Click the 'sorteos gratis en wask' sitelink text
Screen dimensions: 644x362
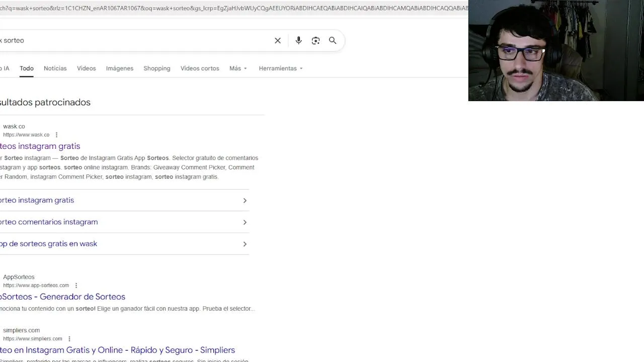coord(48,244)
